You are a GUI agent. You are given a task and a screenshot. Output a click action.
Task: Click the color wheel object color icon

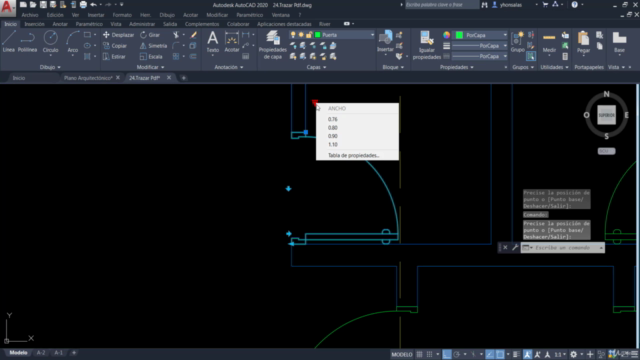[447, 35]
